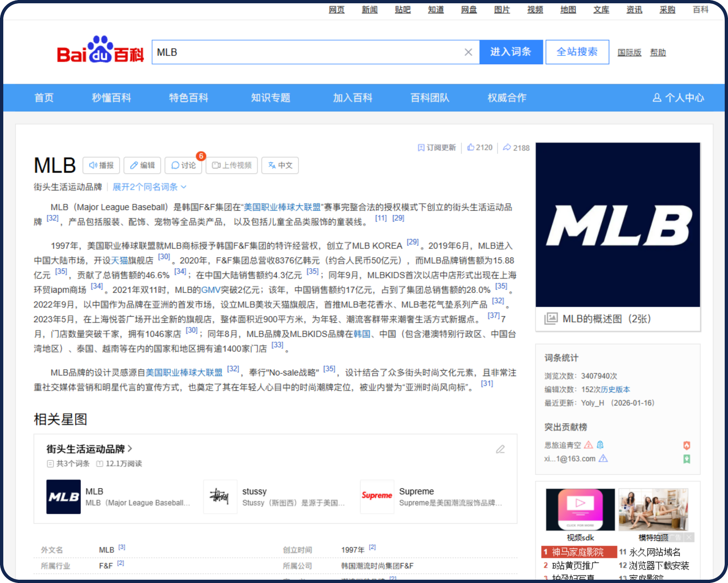Open 贴吧 in the top navigation
728x583 pixels.
[x=403, y=9]
